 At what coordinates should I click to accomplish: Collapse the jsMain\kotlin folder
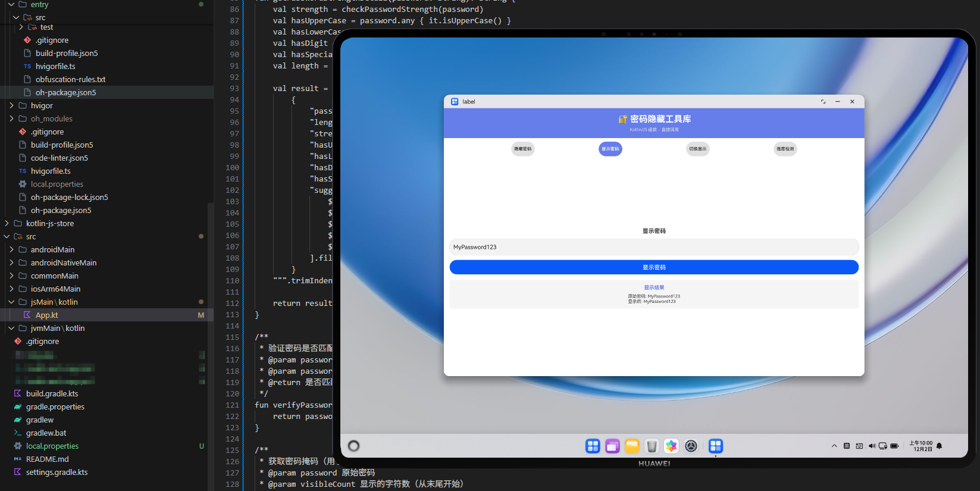[x=11, y=302]
